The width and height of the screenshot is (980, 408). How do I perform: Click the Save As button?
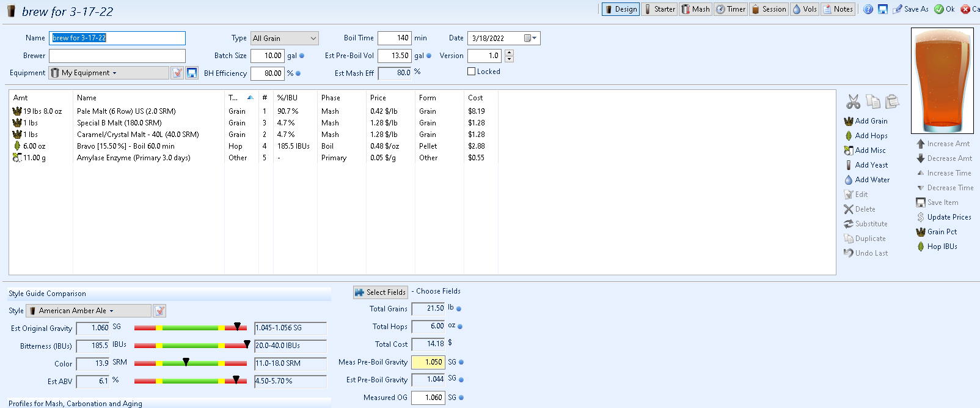(910, 9)
